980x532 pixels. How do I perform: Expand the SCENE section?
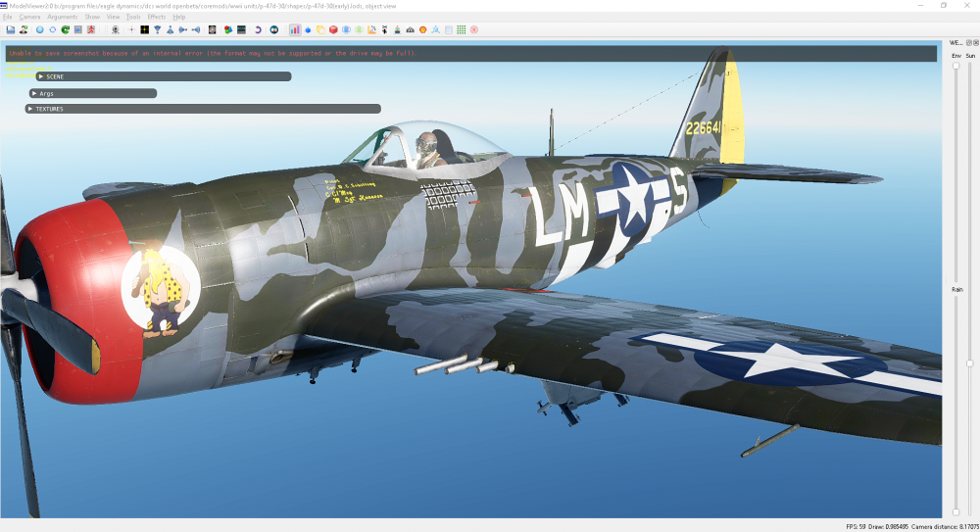41,76
